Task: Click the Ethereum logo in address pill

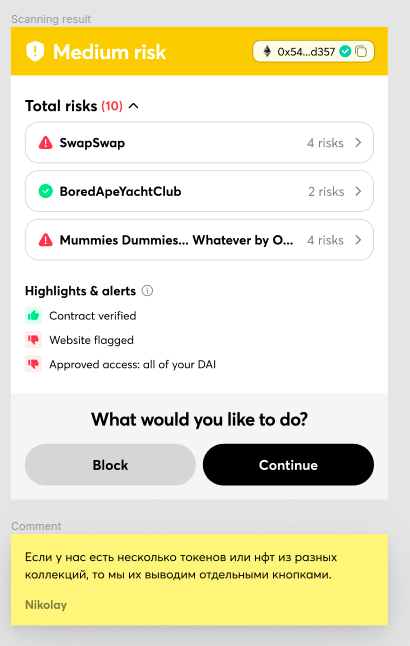Action: (x=267, y=51)
